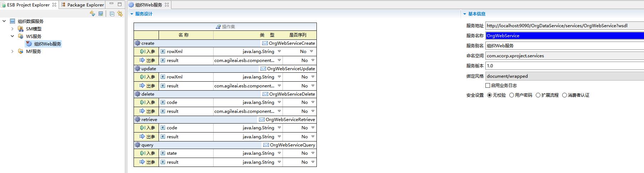Close the 组织Web服务 editor tab
This screenshot has height=173, width=644.
[x=167, y=5]
